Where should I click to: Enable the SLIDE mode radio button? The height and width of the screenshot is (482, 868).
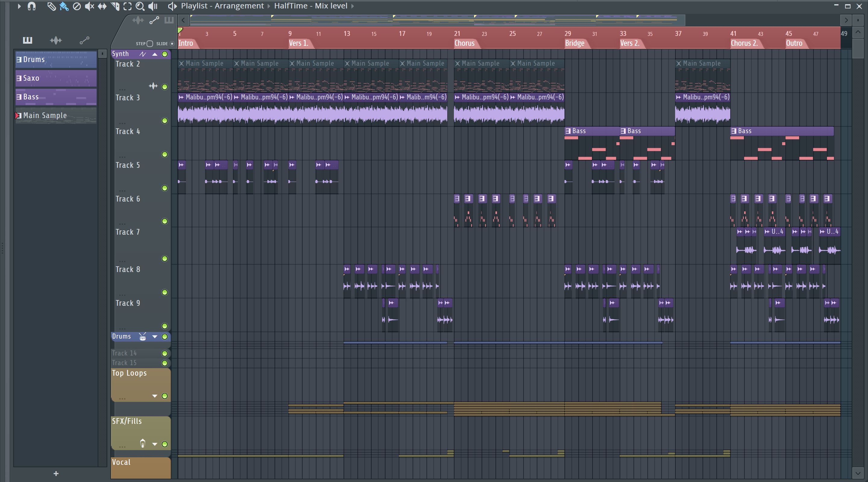coord(172,44)
